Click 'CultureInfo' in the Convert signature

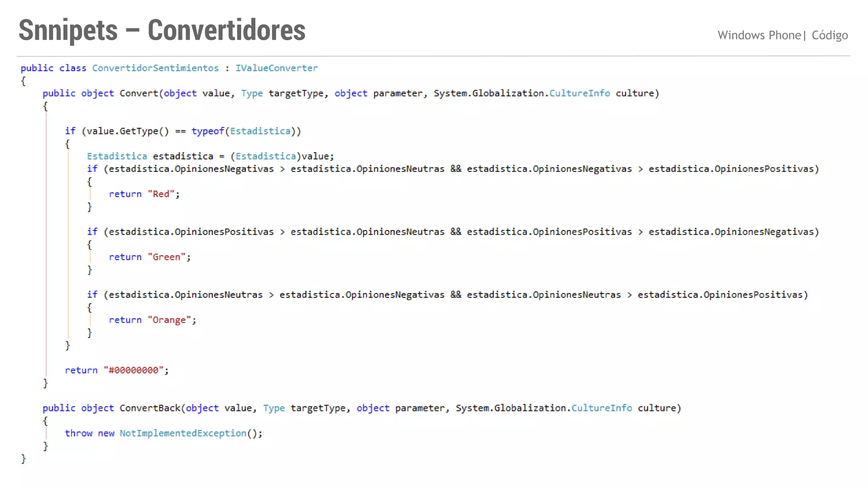pyautogui.click(x=579, y=93)
